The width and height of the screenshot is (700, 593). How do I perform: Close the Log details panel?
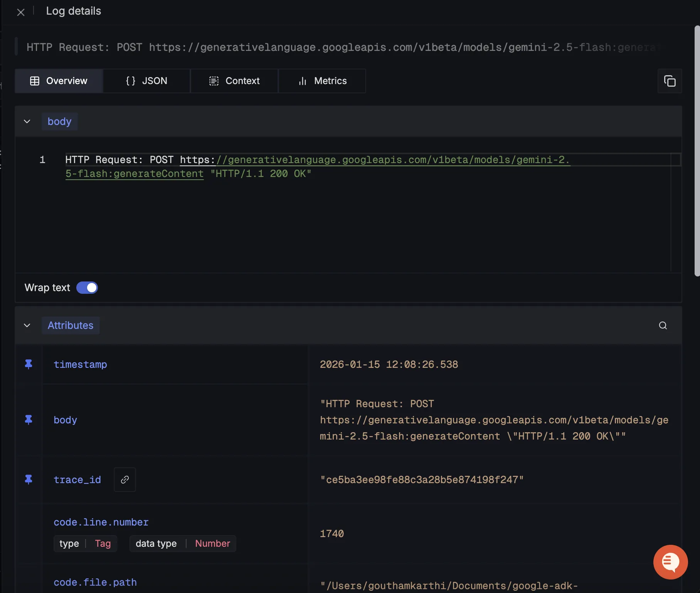[21, 12]
